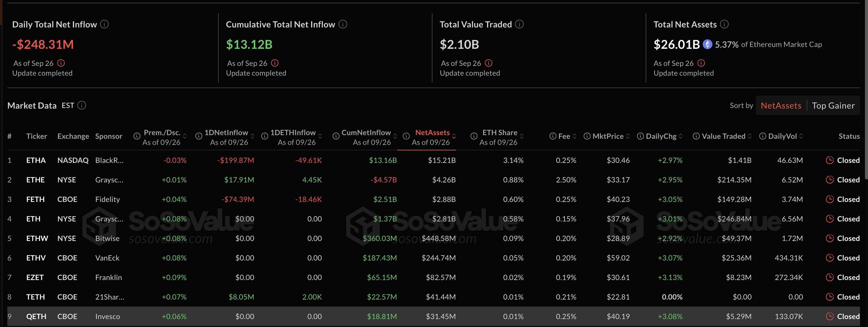Open the FETH ticker
This screenshot has height=327, width=868.
[35, 199]
